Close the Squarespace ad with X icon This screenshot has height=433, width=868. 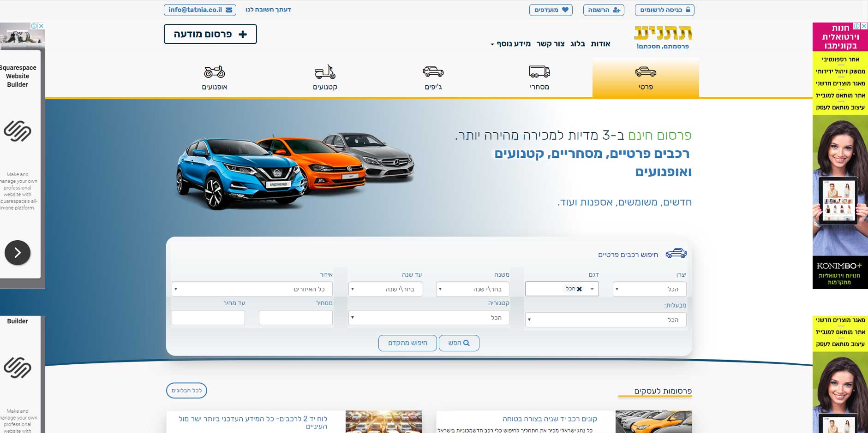[x=41, y=26]
